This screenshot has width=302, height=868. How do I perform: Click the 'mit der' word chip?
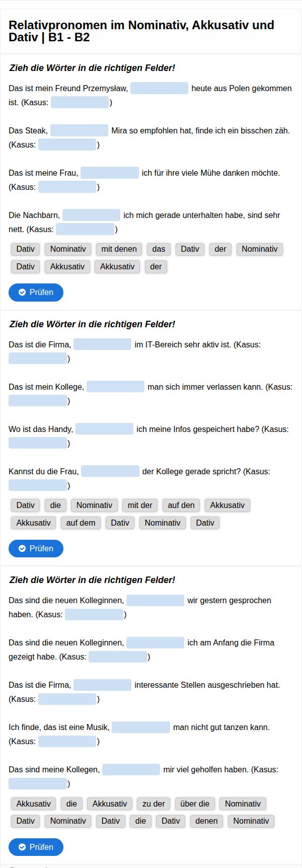point(140,505)
